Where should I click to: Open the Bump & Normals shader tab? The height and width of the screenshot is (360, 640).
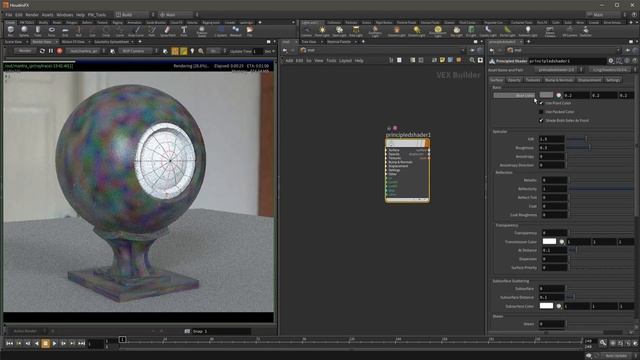point(559,80)
